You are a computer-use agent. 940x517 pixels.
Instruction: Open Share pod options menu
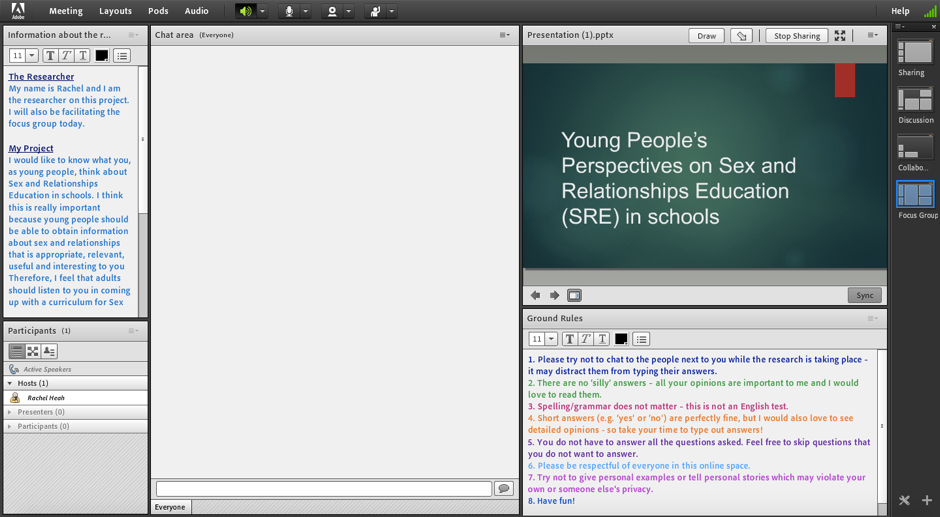tap(873, 35)
